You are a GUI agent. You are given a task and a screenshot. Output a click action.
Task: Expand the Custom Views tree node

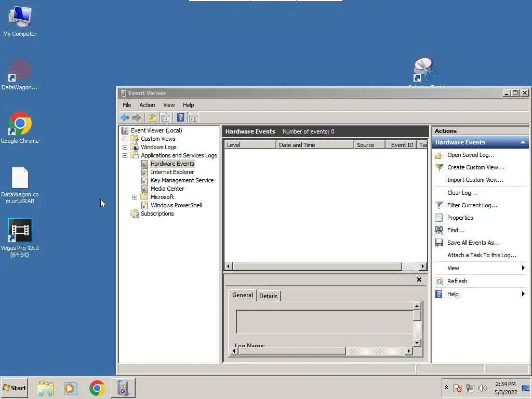point(125,139)
